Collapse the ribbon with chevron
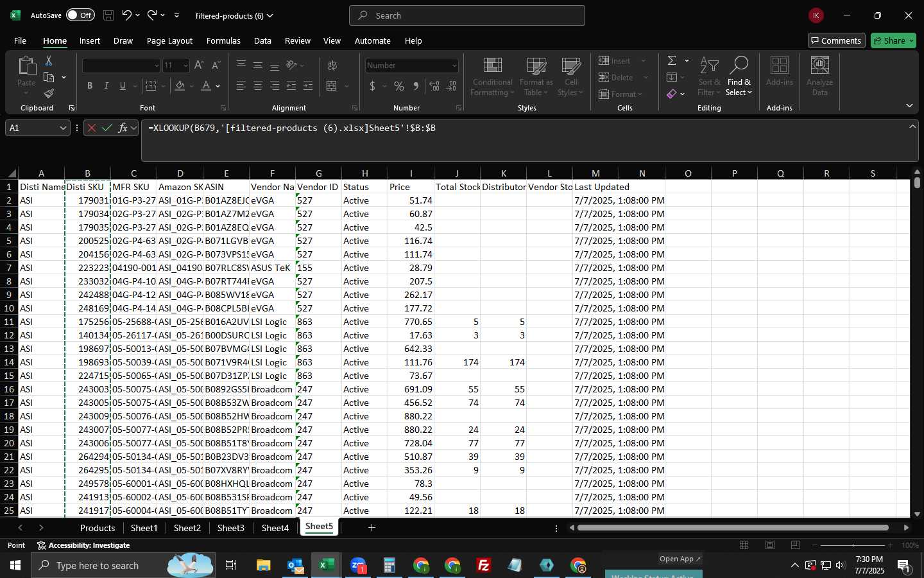The height and width of the screenshot is (578, 924). (x=909, y=105)
